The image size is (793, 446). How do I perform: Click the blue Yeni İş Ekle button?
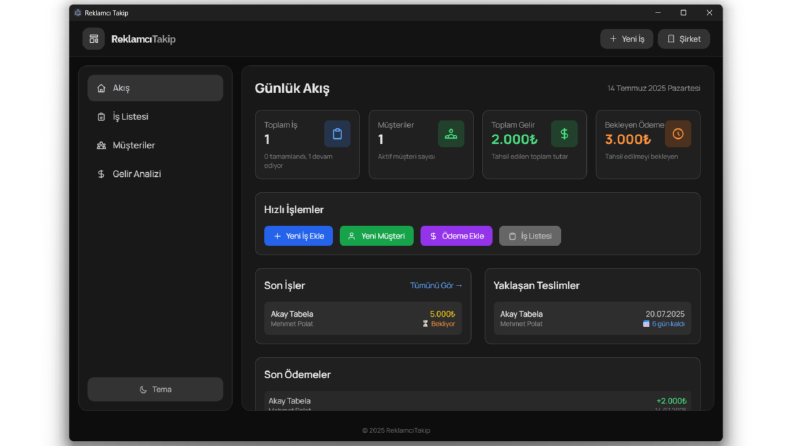point(298,236)
